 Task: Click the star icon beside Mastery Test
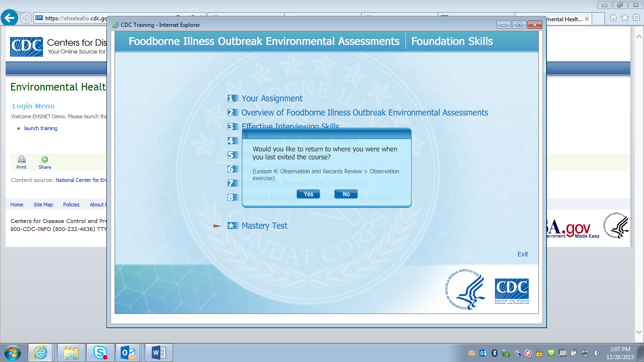(x=232, y=226)
